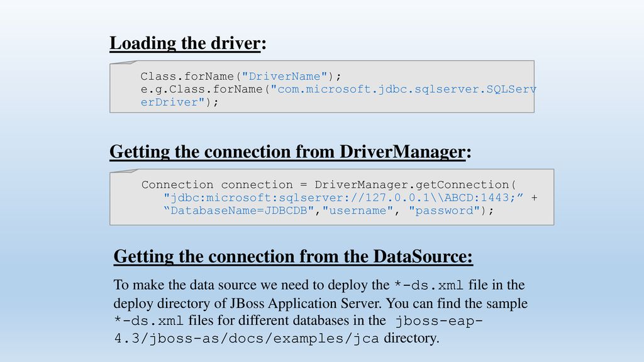Click the DatabaseName=JDBCDB string
644x362 pixels.
pyautogui.click(x=238, y=211)
